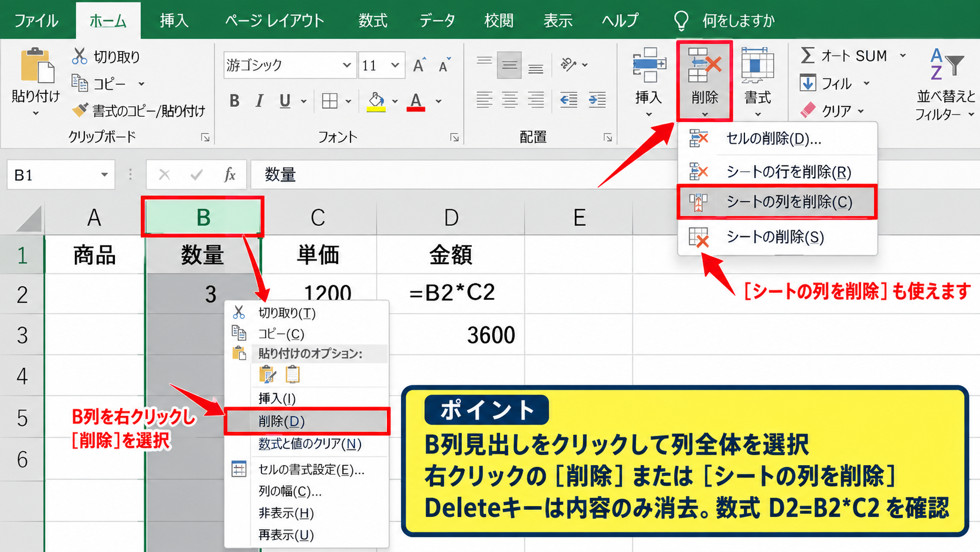
Task: Click the increase indent icon
Action: coord(597,100)
